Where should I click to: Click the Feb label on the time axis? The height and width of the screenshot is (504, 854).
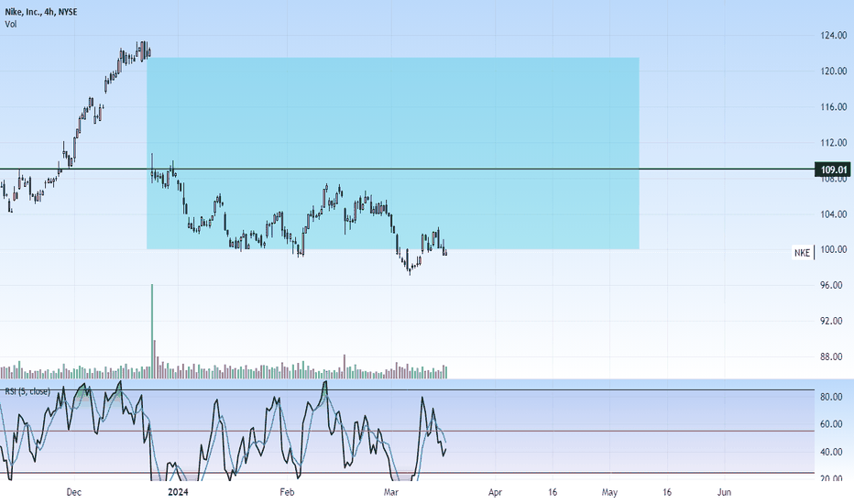pos(287,493)
